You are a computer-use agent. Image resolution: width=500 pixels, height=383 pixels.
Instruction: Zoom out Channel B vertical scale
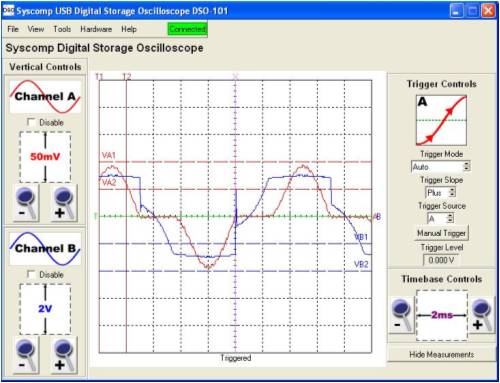tap(26, 355)
